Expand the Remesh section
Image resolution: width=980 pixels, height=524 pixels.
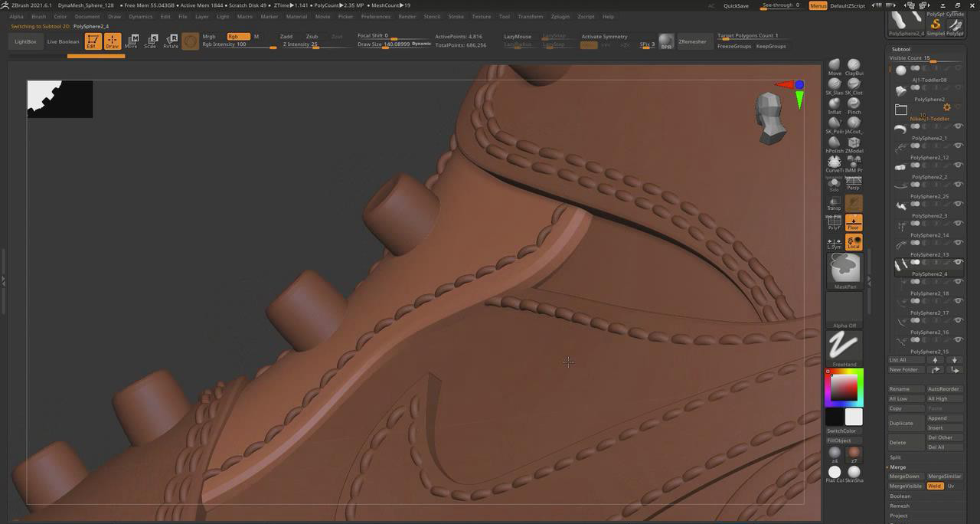pos(900,506)
